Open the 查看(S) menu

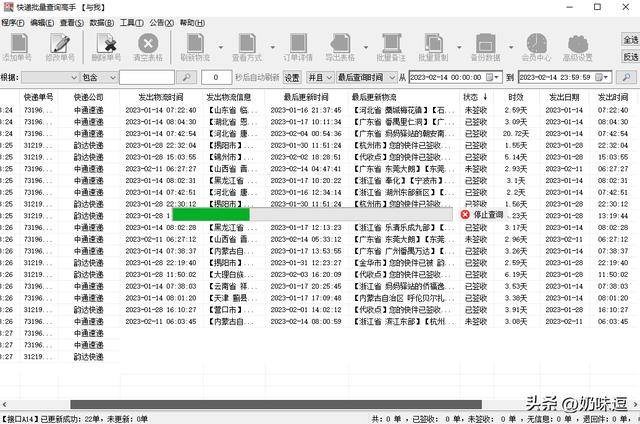tap(72, 23)
